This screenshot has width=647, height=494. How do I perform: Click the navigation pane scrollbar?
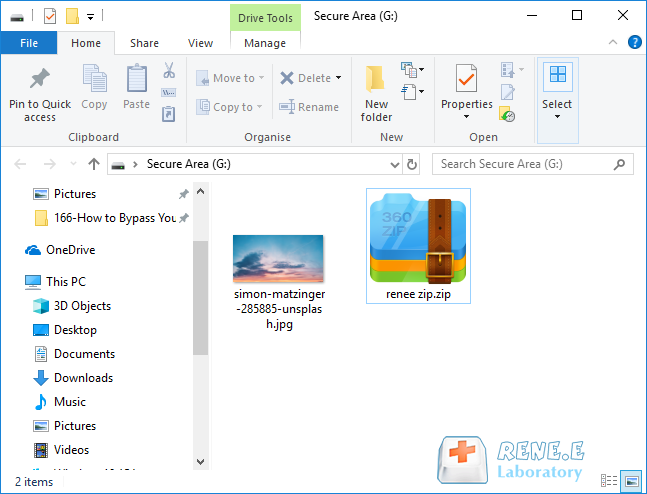click(x=200, y=300)
